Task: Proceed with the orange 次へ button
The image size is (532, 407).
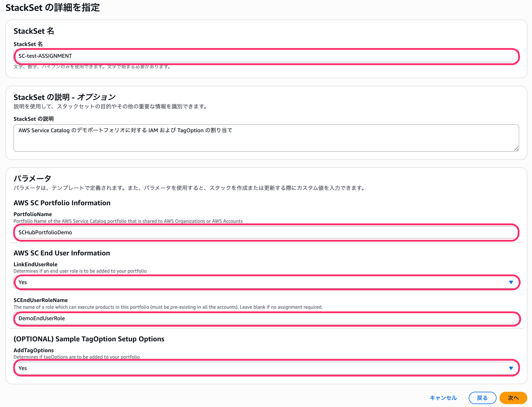Action: point(513,398)
